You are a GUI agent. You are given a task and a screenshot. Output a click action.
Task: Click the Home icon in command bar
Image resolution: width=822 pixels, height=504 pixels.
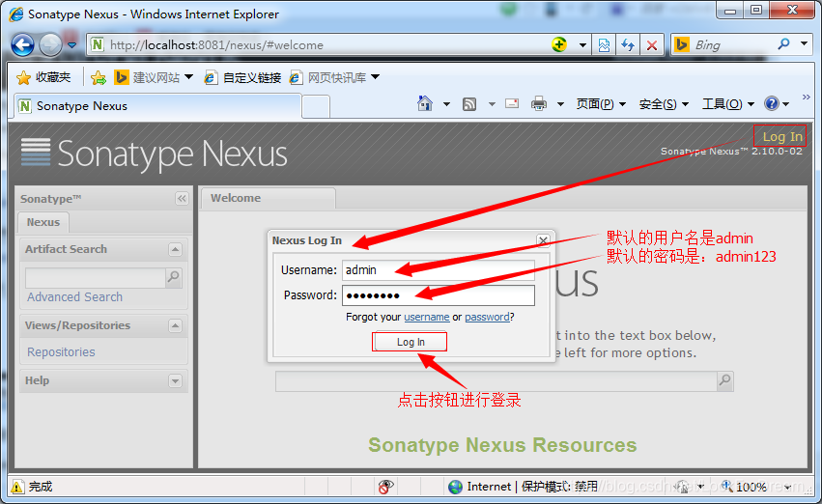pyautogui.click(x=425, y=103)
